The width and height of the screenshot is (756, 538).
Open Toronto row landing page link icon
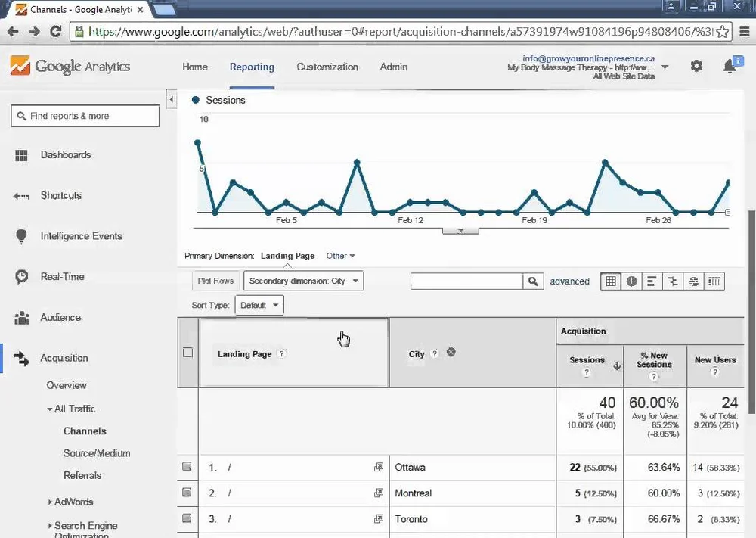(x=379, y=518)
